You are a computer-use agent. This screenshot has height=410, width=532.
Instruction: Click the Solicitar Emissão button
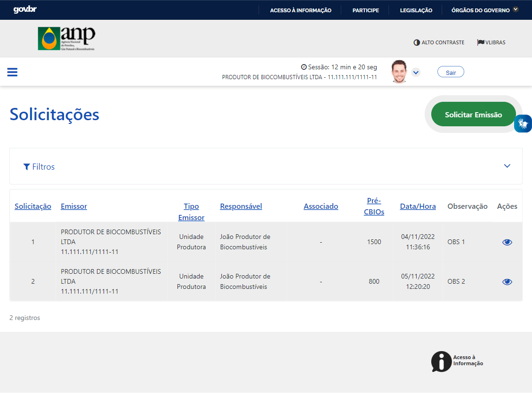473,115
